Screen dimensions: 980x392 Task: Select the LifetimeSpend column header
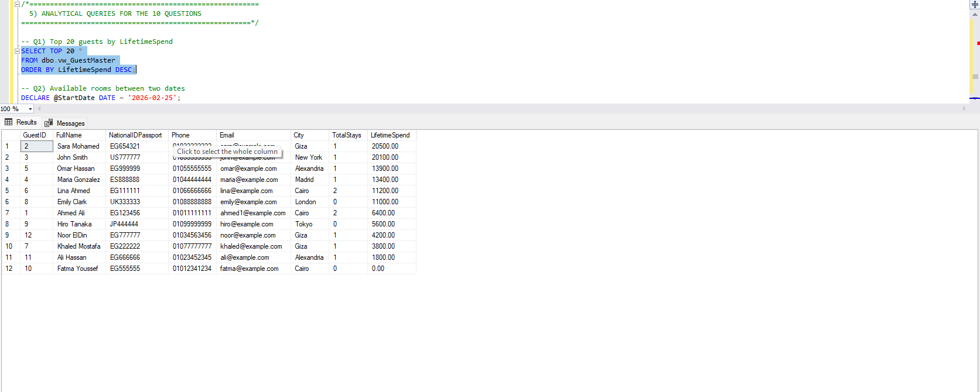[x=391, y=135]
